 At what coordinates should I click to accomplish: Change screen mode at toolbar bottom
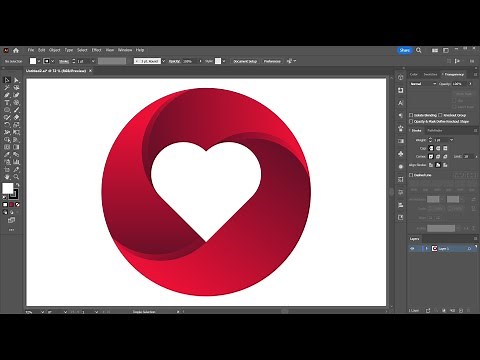click(11, 220)
